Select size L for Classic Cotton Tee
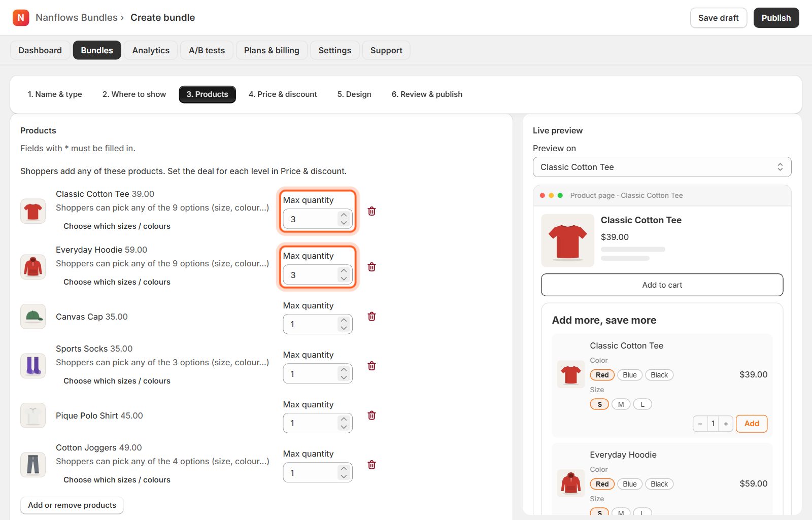The height and width of the screenshot is (520, 812). click(x=642, y=404)
